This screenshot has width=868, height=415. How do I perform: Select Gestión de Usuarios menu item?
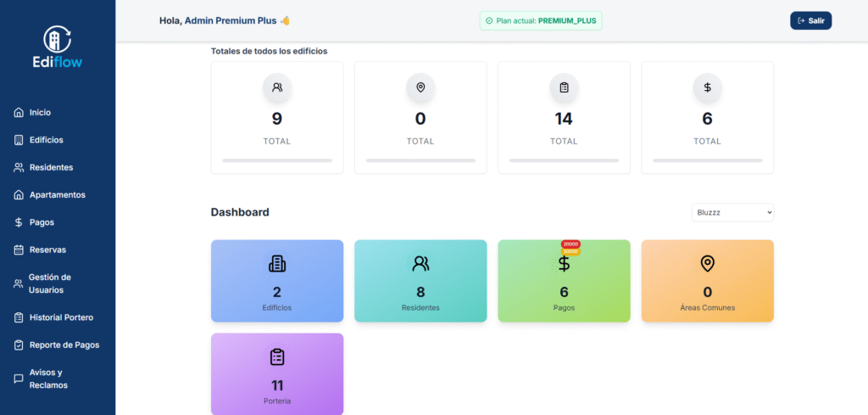(x=50, y=283)
